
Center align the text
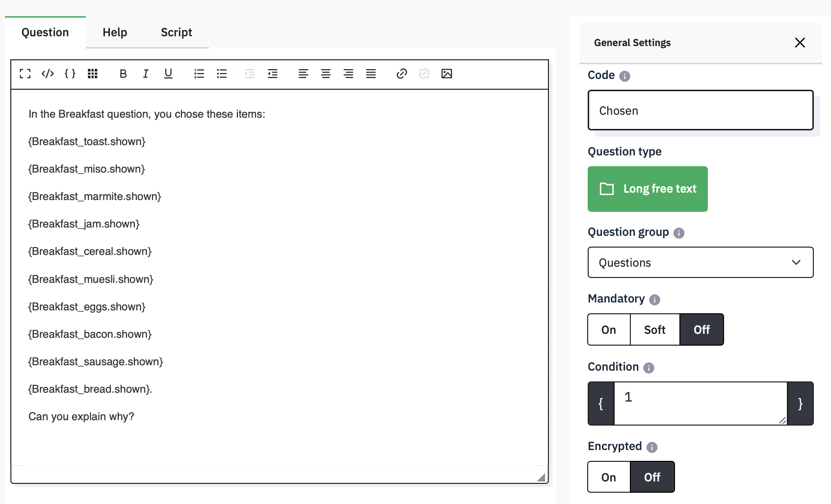click(x=326, y=74)
